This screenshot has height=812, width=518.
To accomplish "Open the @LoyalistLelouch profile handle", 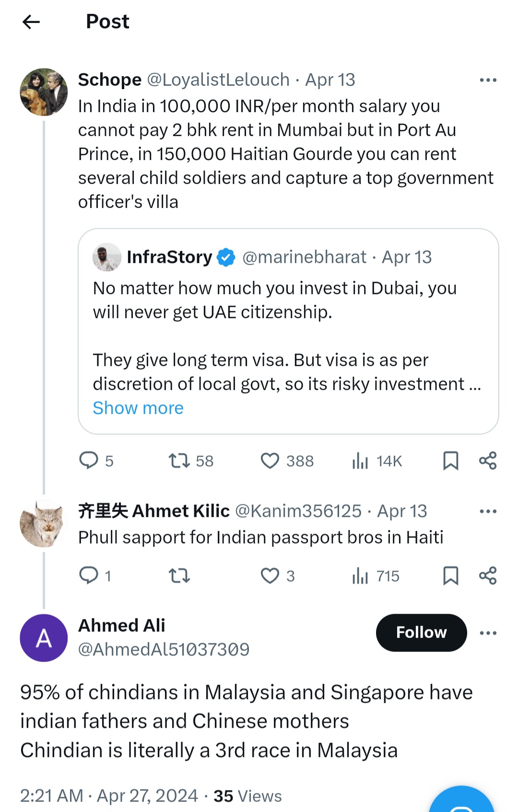I will 218,80.
